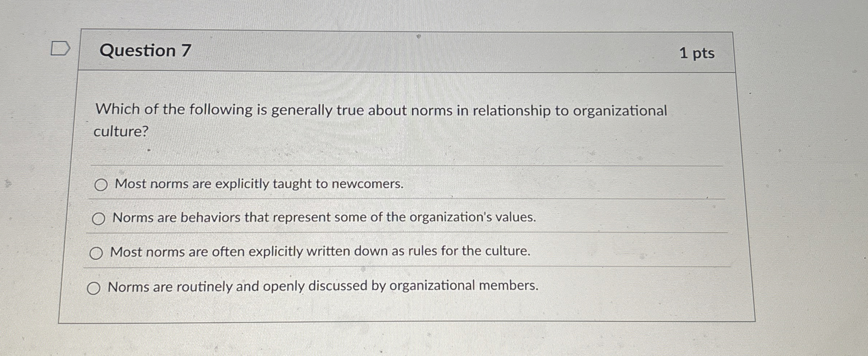
Task: Click the blank area below the last answer option
Action: [x=406, y=308]
